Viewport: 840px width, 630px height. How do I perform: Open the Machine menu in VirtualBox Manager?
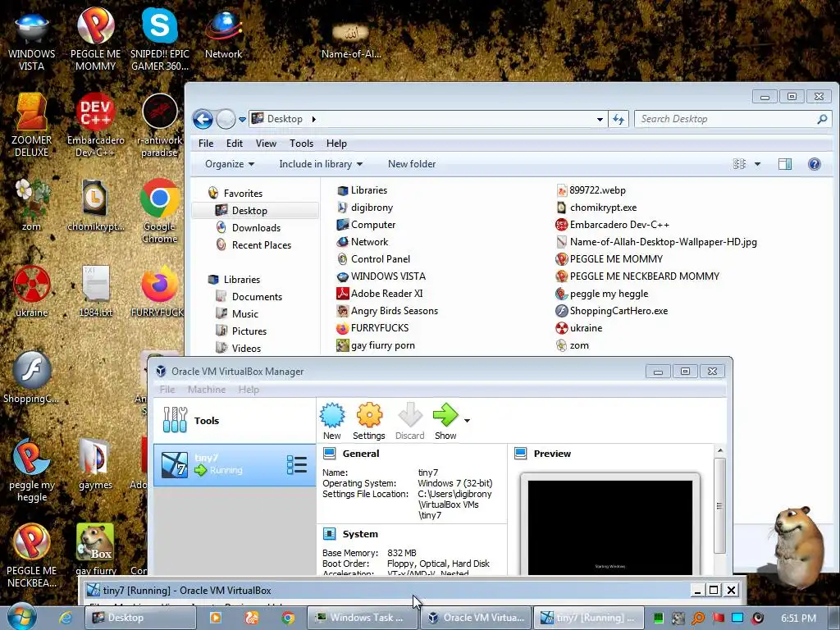pos(206,390)
